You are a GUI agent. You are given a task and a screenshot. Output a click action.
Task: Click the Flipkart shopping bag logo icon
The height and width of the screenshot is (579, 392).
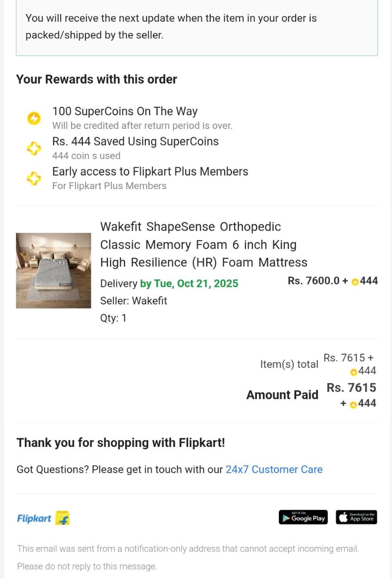(62, 518)
